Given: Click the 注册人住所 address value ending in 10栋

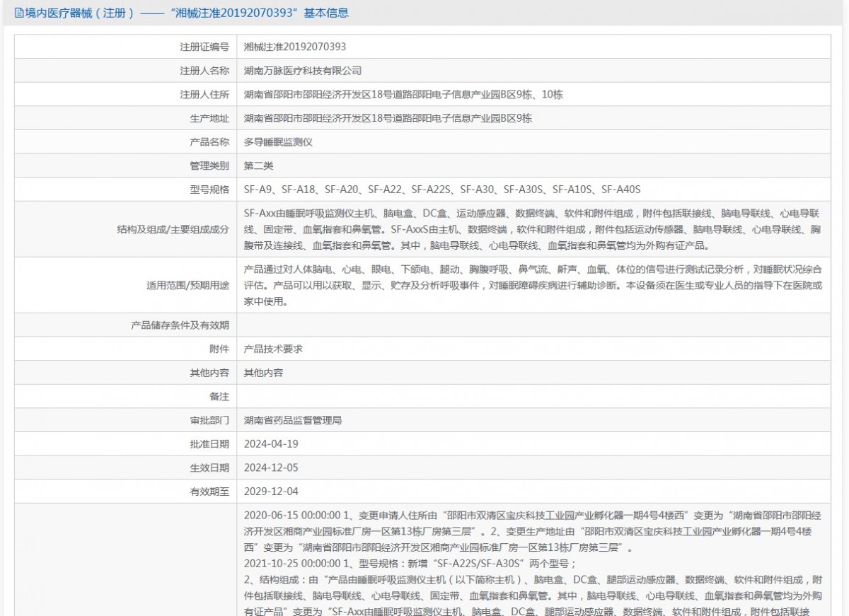Looking at the screenshot, I should pyautogui.click(x=403, y=95).
